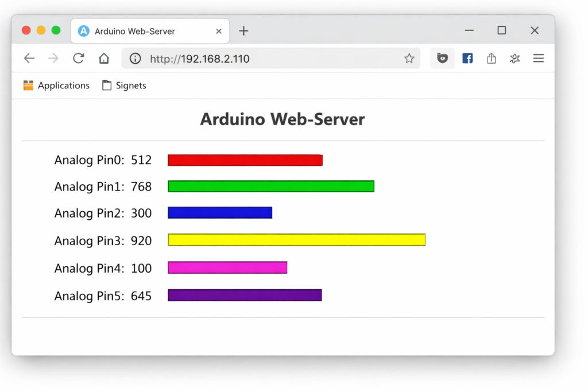Screen dimensions: 588x392
Task: Open the Pocket extension icon
Action: pyautogui.click(x=442, y=59)
